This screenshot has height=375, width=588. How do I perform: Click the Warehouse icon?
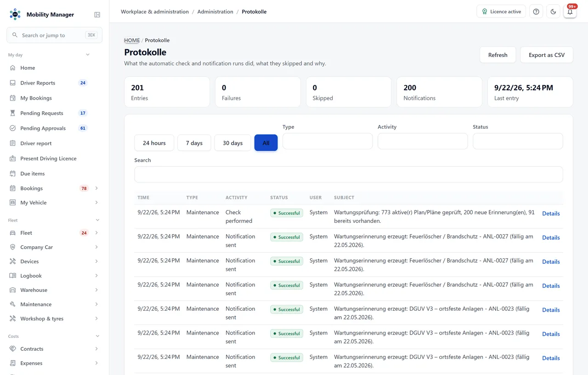12,290
